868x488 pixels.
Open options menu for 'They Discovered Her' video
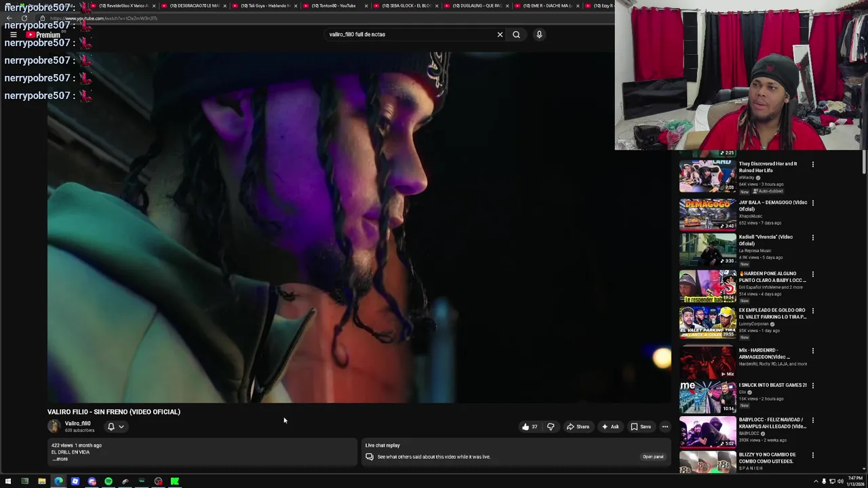(813, 164)
